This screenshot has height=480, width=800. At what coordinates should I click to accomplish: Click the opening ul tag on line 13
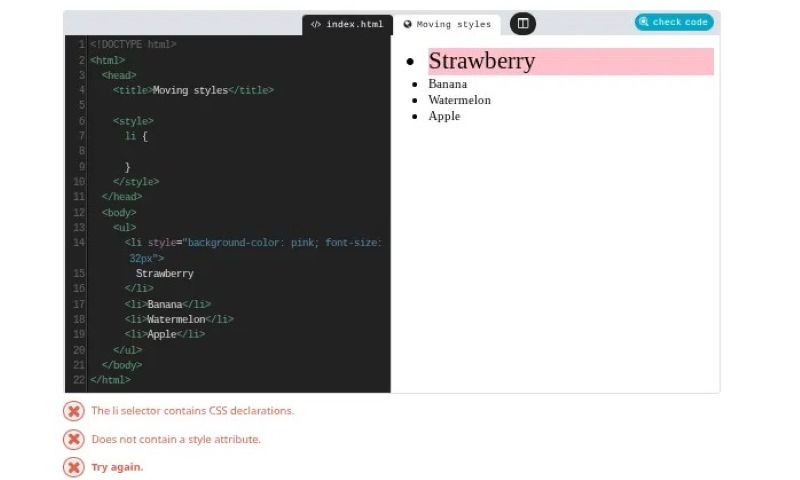click(x=124, y=228)
